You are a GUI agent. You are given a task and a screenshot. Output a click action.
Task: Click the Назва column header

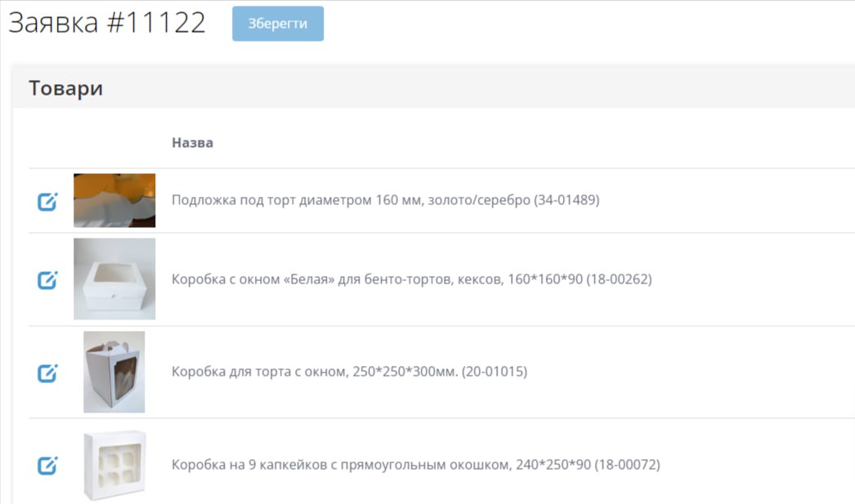pyautogui.click(x=192, y=143)
